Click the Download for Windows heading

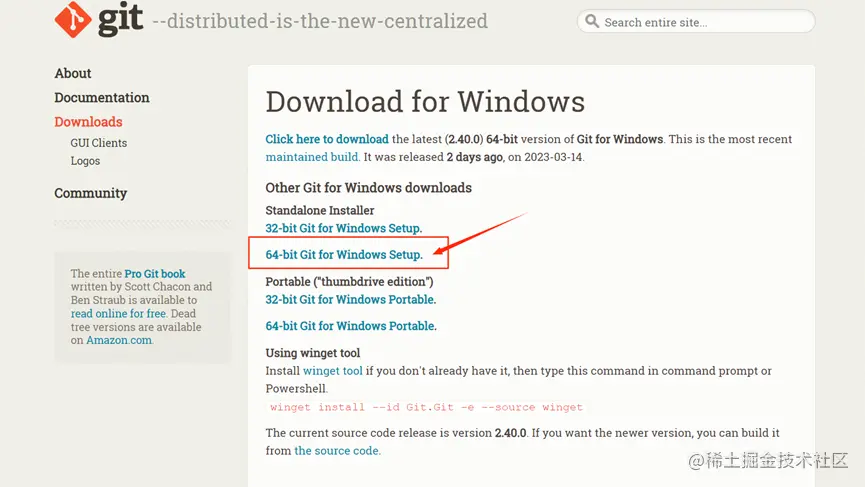click(x=425, y=102)
